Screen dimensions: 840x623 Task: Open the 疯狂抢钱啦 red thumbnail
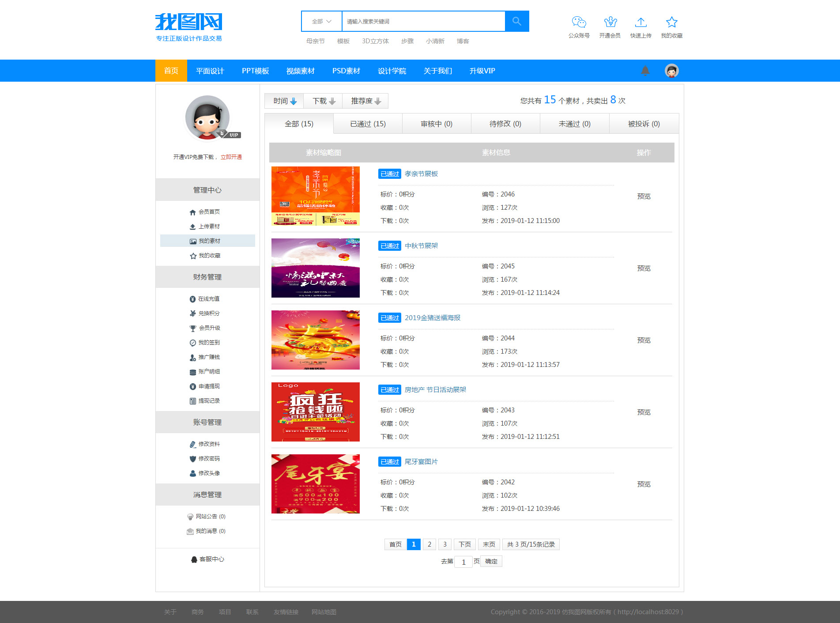click(x=316, y=412)
